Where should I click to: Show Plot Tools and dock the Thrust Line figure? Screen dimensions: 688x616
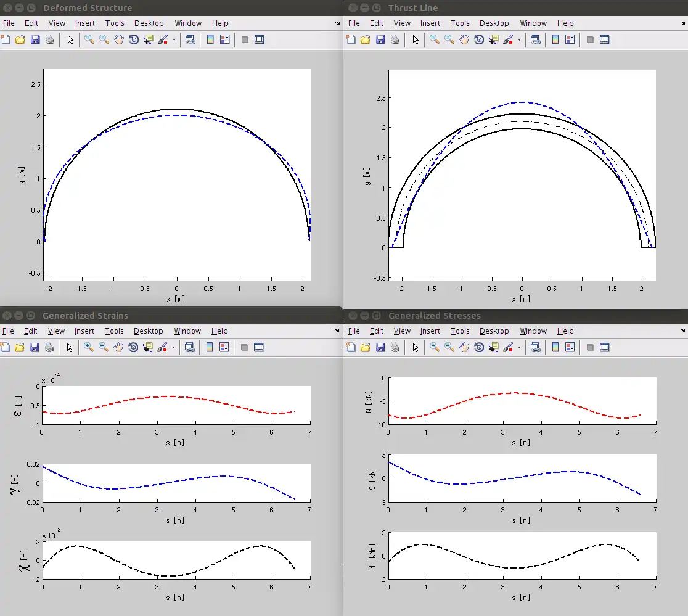click(x=605, y=39)
